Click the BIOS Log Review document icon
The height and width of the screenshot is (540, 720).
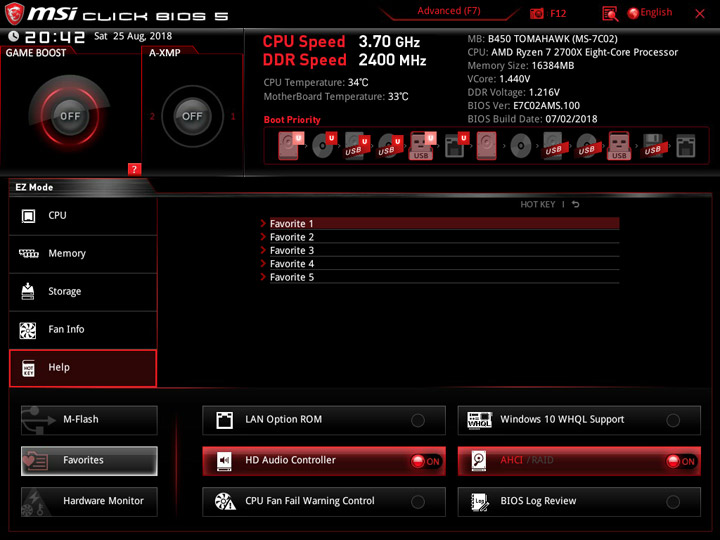(480, 501)
